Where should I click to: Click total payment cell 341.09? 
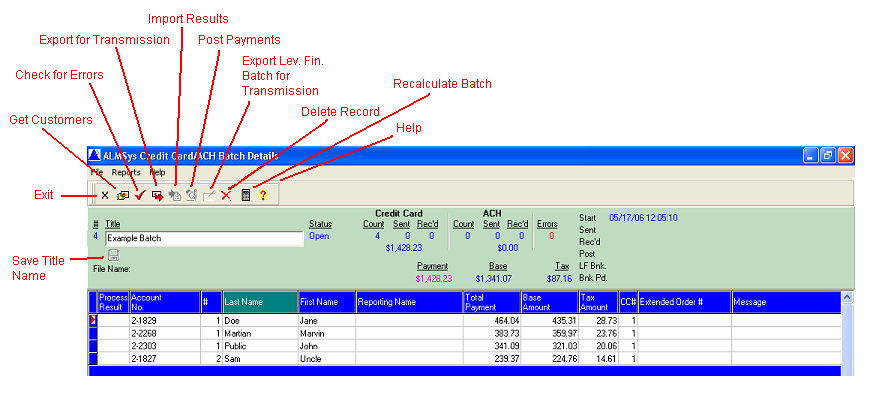[x=492, y=346]
